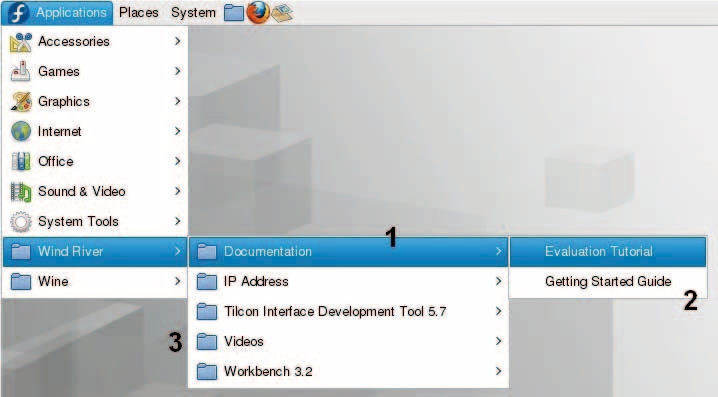The height and width of the screenshot is (397, 718).
Task: Expand the Videos submenu arrow
Action: click(499, 341)
